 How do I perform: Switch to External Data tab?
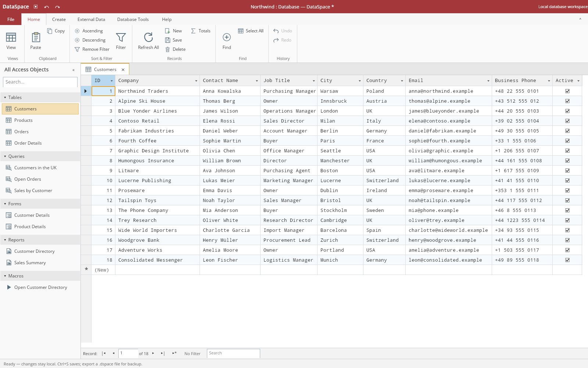[91, 20]
